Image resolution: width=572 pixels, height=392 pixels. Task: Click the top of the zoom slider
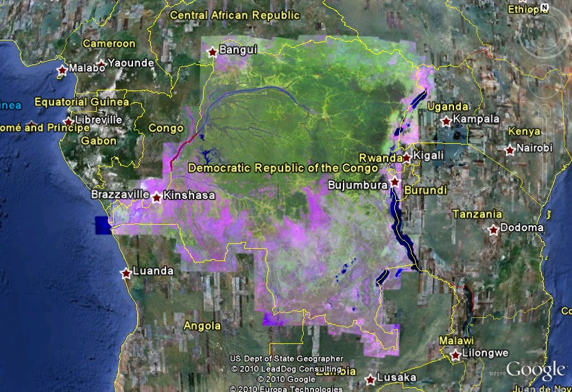tap(545, 110)
